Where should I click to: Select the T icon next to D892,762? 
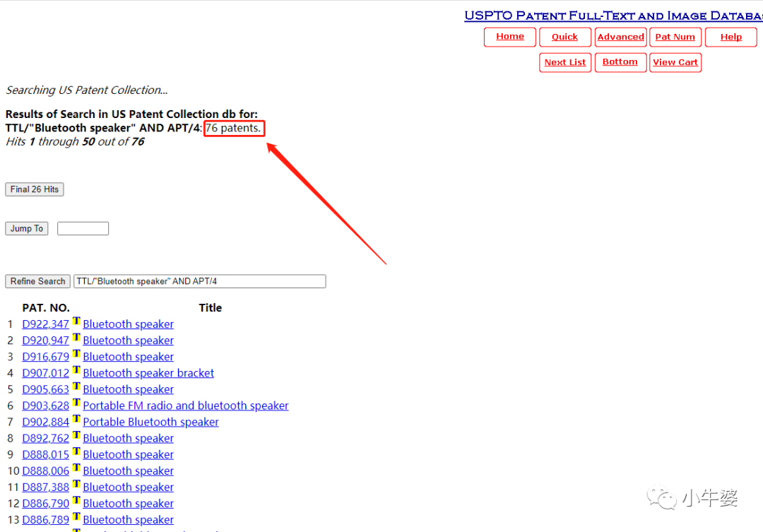(76, 435)
